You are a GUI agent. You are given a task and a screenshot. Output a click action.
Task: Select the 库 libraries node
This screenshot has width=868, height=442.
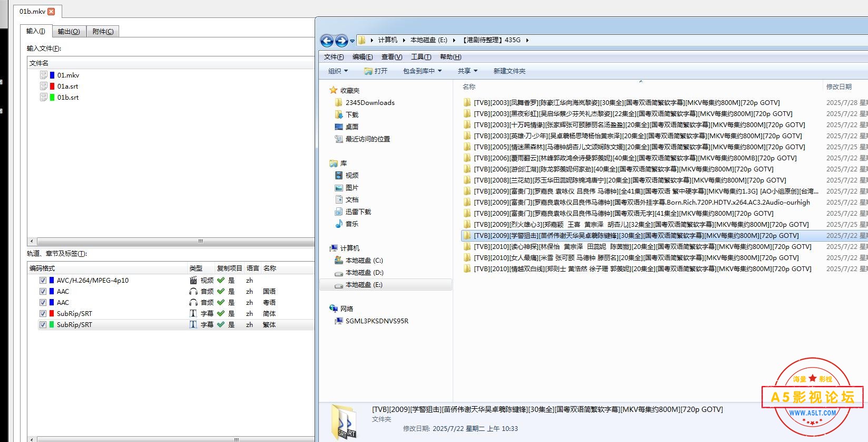(x=343, y=164)
